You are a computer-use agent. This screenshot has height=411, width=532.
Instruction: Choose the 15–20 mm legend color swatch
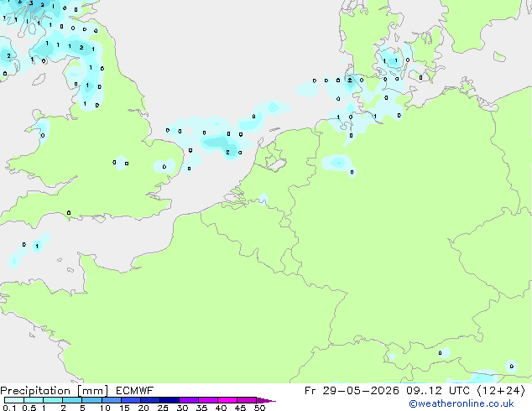131,400
